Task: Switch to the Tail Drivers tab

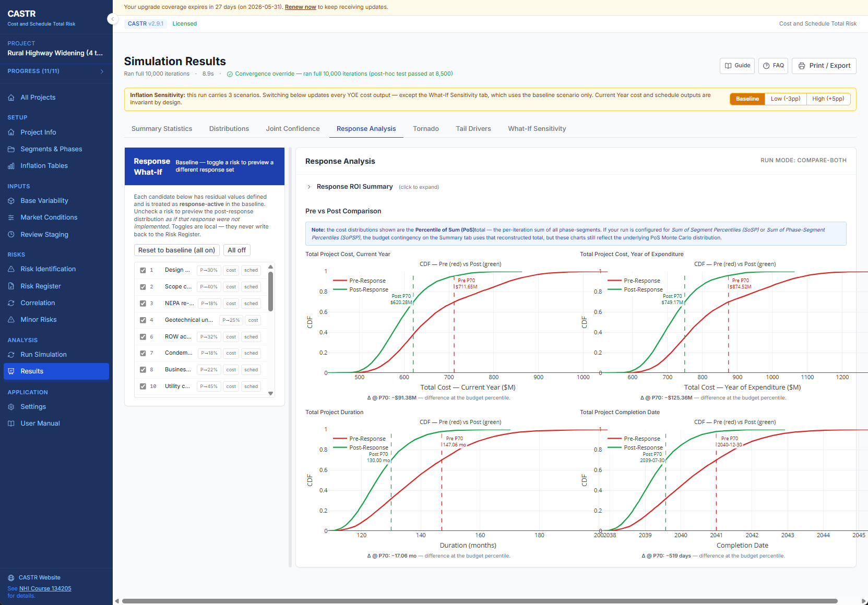Action: (x=473, y=129)
